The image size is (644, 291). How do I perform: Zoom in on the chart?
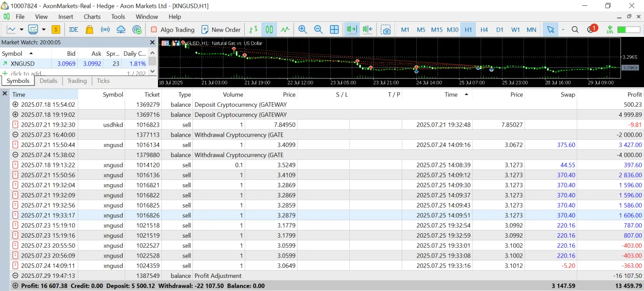click(x=303, y=30)
